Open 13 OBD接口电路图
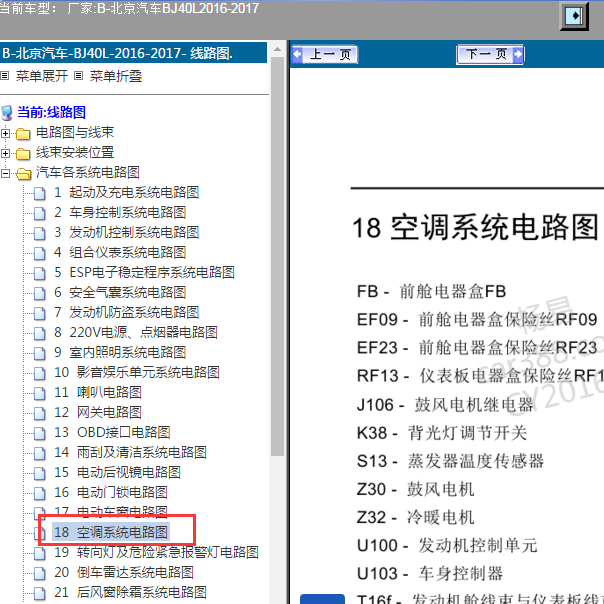The height and width of the screenshot is (604, 604). tap(112, 433)
